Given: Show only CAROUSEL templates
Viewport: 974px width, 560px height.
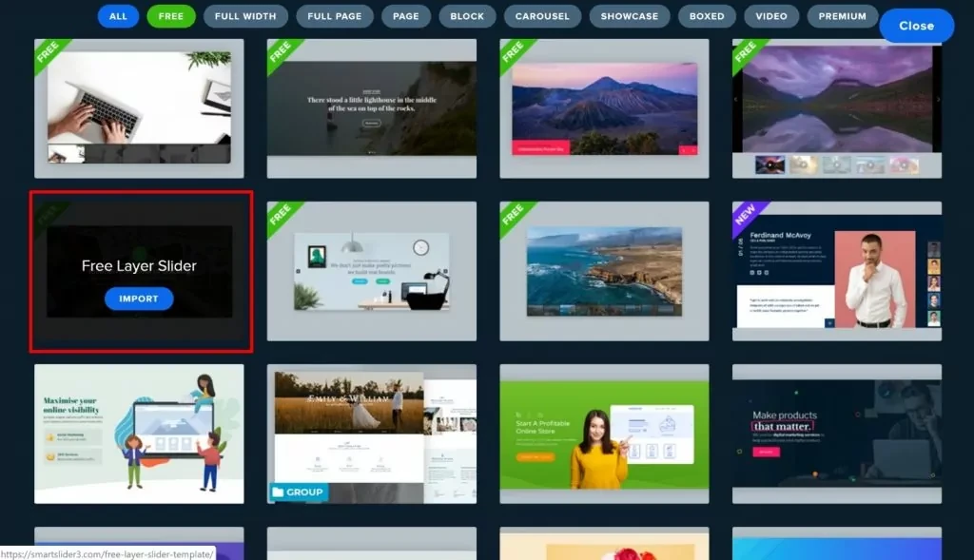Looking at the screenshot, I should tap(542, 16).
